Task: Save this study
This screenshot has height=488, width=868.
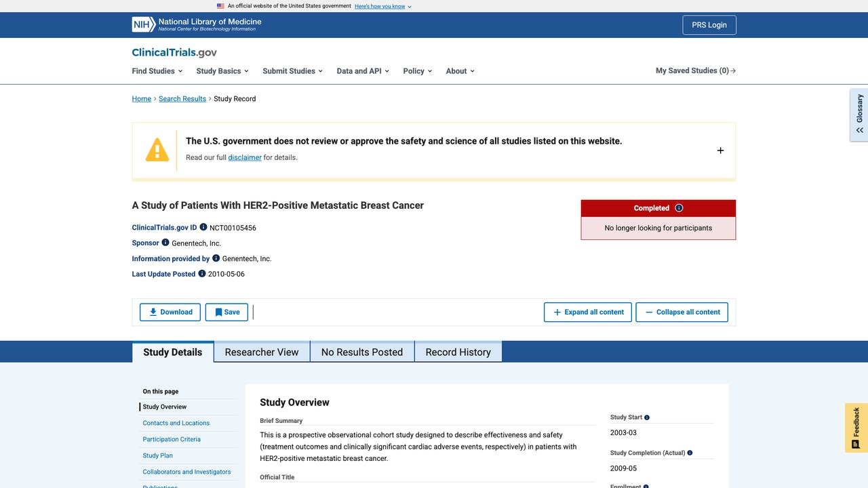Action: point(226,312)
